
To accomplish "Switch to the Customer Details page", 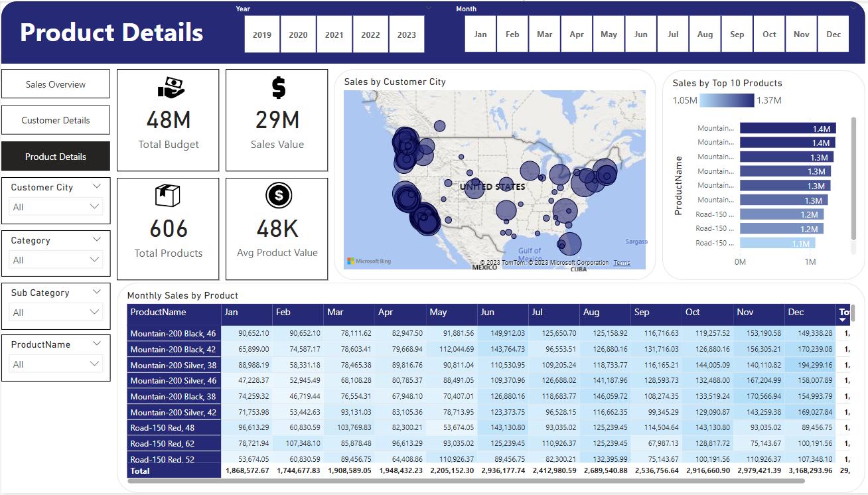I will coord(55,119).
